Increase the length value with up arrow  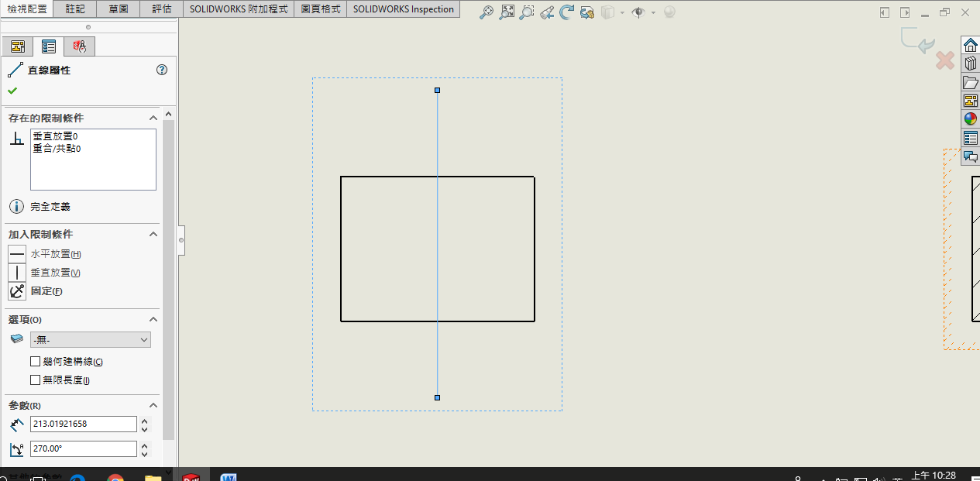pyautogui.click(x=145, y=420)
